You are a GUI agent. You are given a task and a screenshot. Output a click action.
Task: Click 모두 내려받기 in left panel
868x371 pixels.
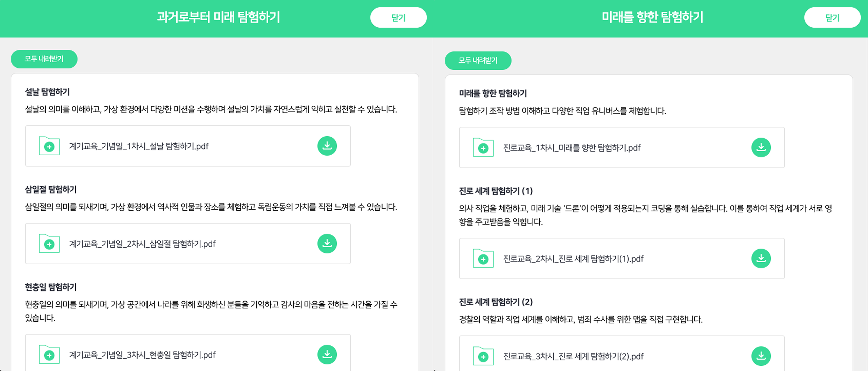(x=44, y=59)
